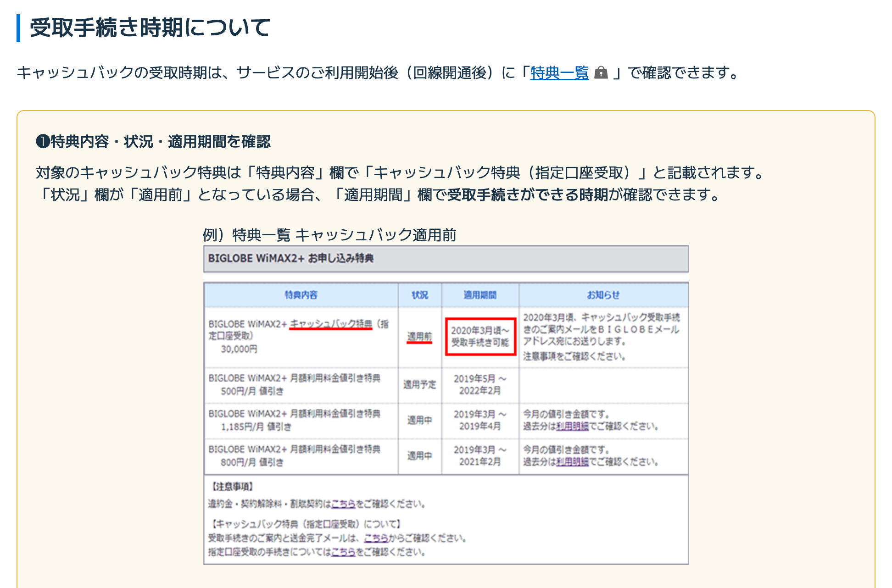Open the 特典一覧 link
This screenshot has height=588, width=892.
559,72
